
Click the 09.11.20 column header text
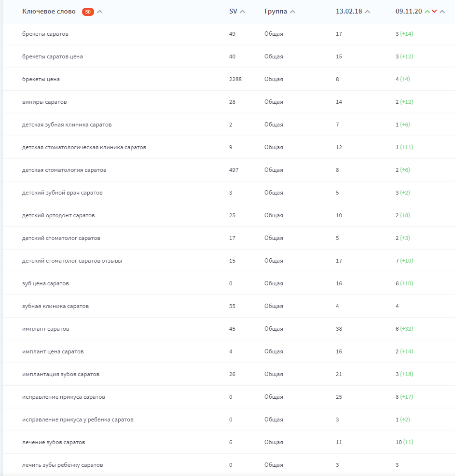coord(409,12)
